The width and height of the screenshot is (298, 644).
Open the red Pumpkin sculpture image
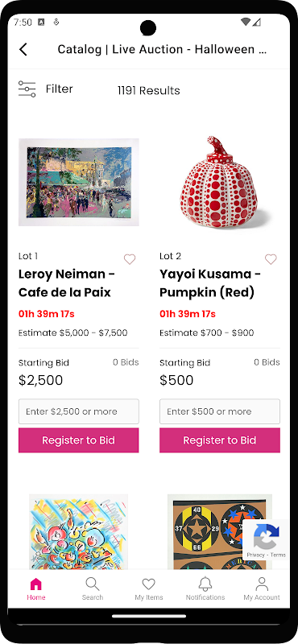[220, 183]
